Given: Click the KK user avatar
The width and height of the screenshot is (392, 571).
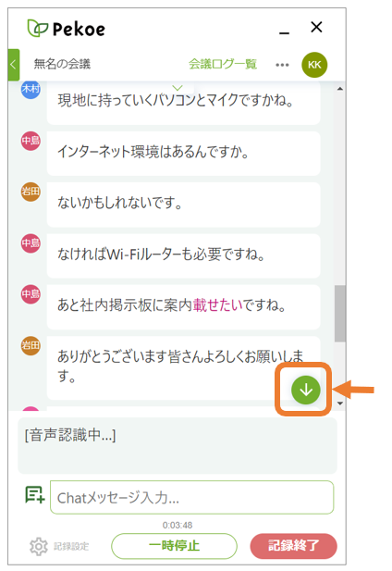Looking at the screenshot, I should point(314,65).
